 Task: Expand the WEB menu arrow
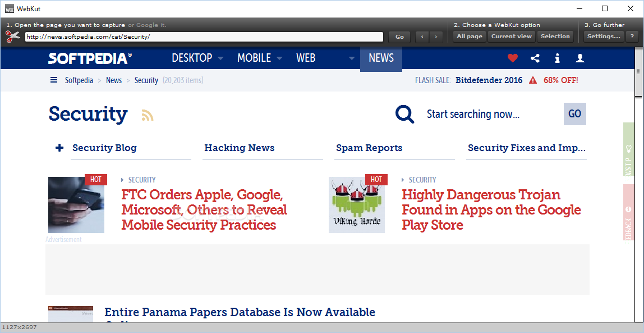[352, 58]
